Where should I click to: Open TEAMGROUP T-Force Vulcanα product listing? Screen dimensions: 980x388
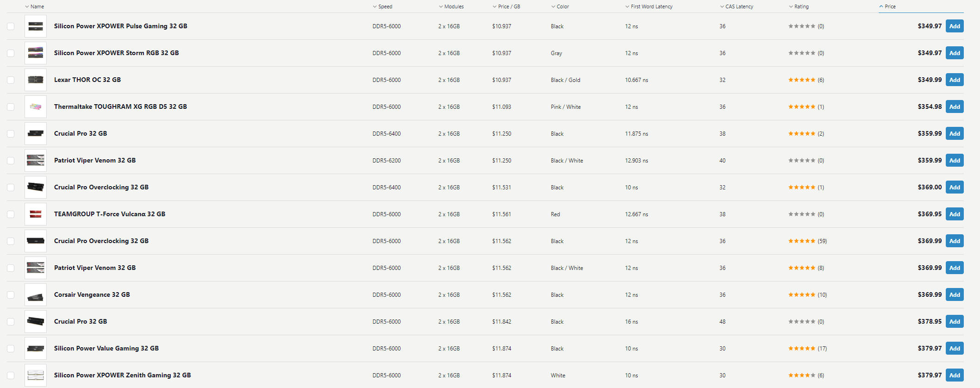coord(109,214)
